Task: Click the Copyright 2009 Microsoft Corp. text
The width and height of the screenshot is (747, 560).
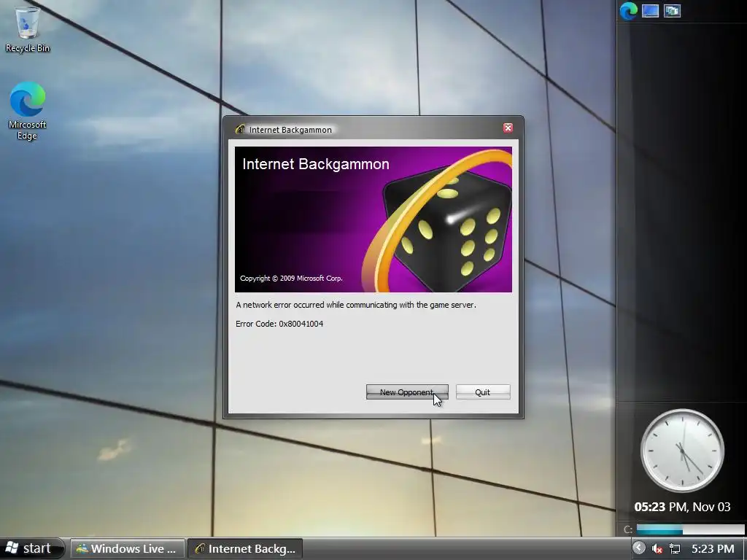Action: coord(291,278)
